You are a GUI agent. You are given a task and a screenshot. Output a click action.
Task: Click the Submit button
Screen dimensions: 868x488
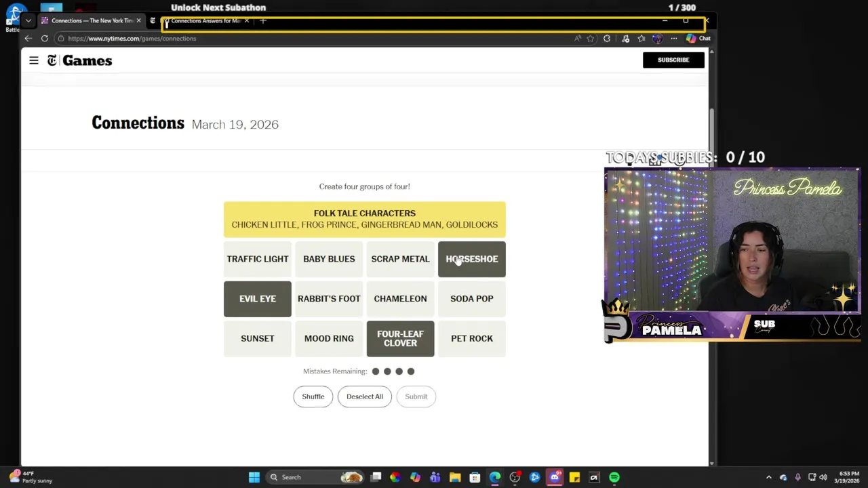416,396
